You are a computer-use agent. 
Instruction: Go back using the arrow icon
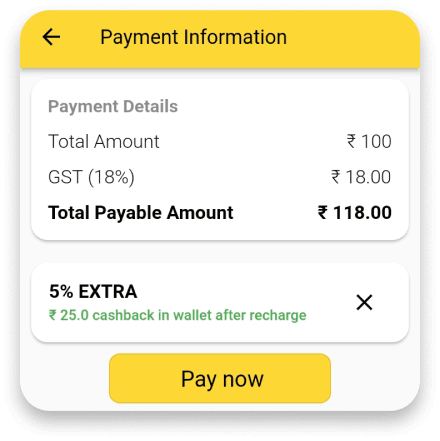[x=51, y=37]
